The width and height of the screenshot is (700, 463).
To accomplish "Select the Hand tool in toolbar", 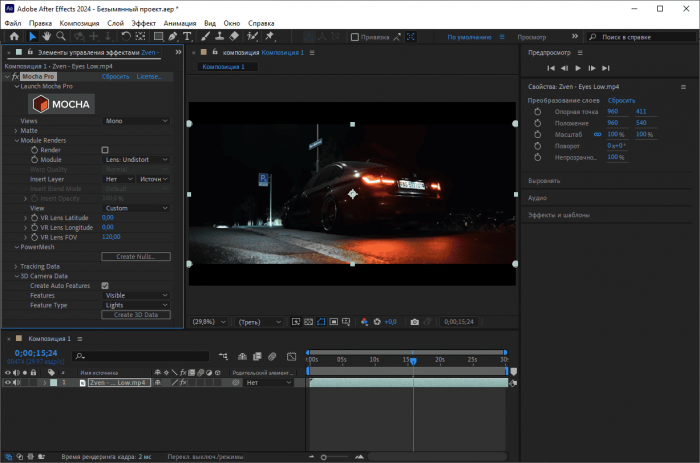I will click(x=46, y=37).
